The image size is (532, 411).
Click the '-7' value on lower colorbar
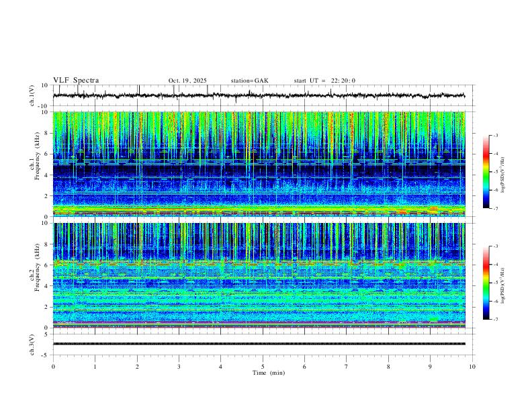point(496,320)
